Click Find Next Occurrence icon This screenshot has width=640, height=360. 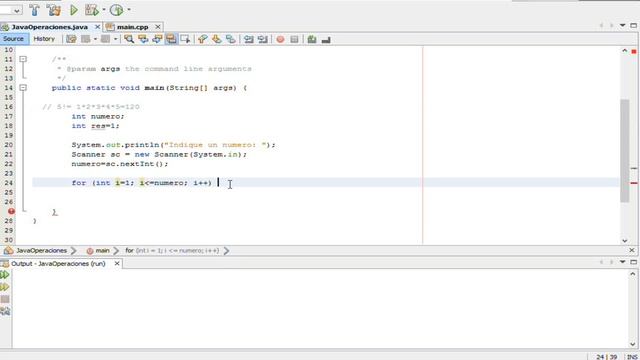[157, 39]
